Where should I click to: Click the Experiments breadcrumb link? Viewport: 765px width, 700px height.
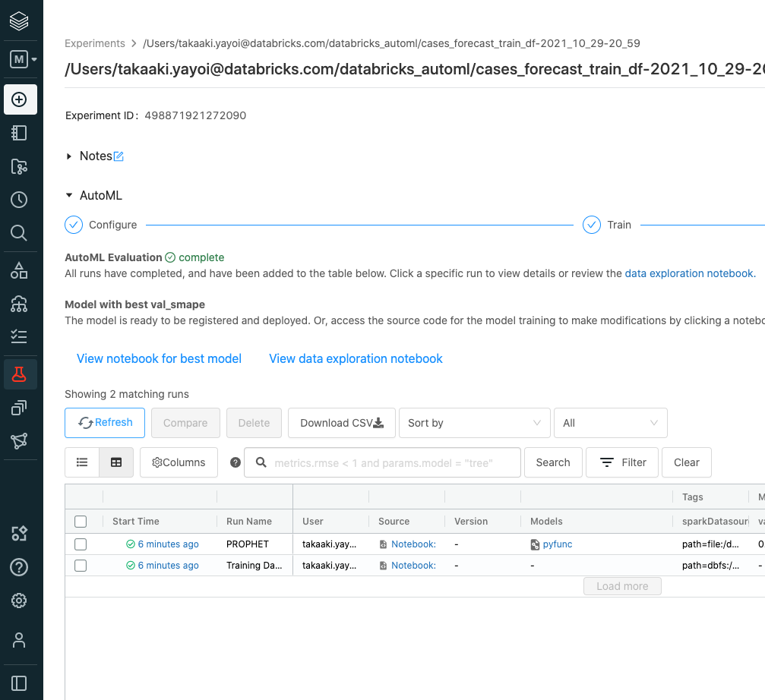tap(95, 43)
